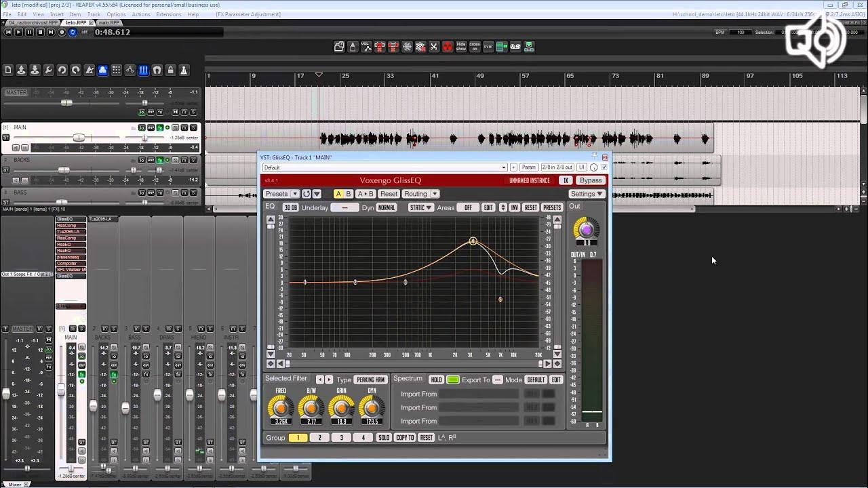This screenshot has width=868, height=488.
Task: Click the A to B copy button
Action: pos(365,194)
